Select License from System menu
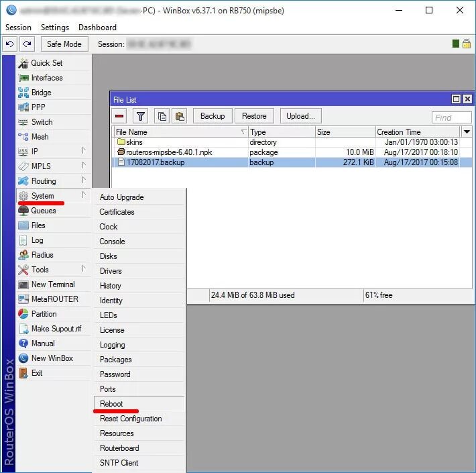This screenshot has height=473, width=476. click(139, 330)
